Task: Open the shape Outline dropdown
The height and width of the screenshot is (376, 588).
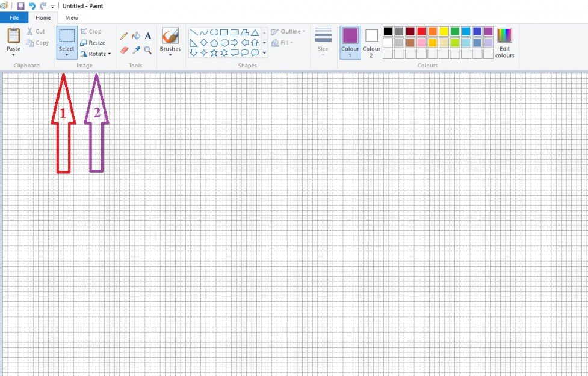Action: (288, 31)
